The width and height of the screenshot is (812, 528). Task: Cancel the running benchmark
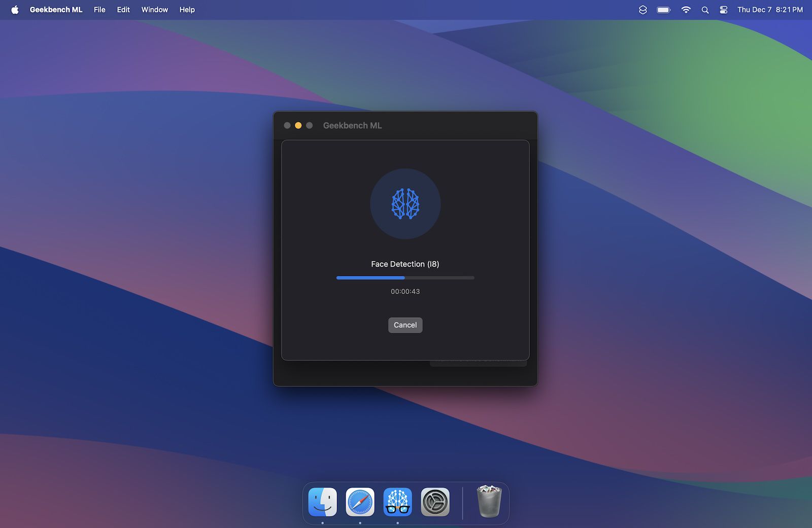[x=405, y=325]
